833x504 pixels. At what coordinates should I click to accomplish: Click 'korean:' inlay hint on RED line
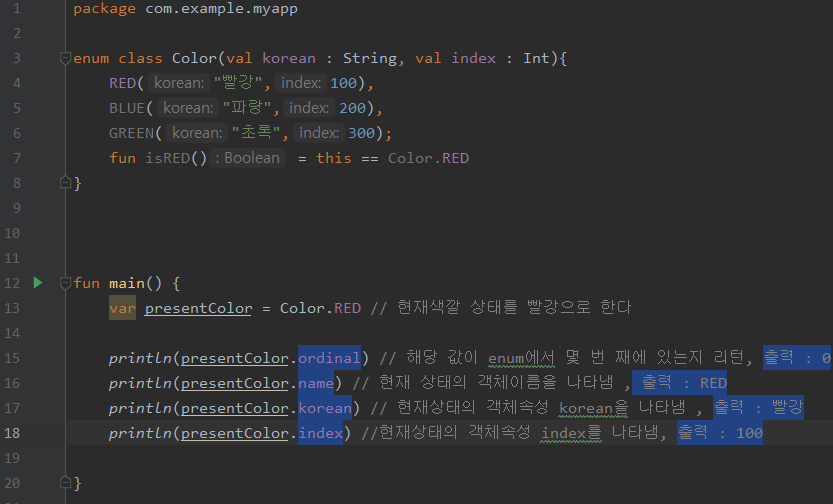pos(179,83)
